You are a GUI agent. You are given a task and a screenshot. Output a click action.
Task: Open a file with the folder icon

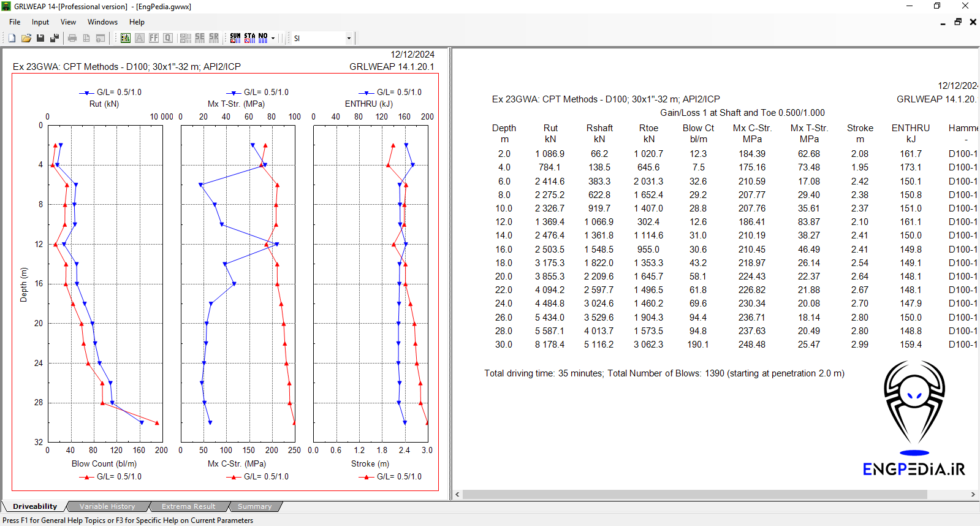[26, 38]
